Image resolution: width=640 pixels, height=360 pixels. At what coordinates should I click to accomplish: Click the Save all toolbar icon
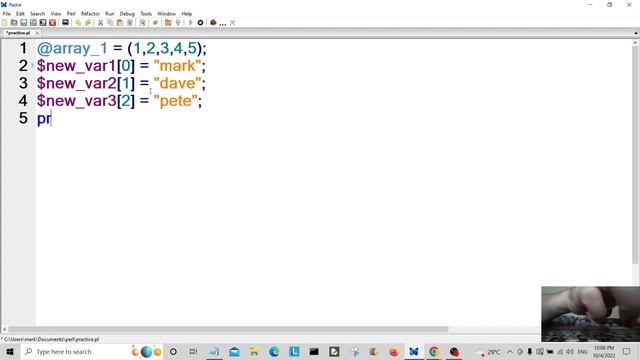tap(33, 23)
